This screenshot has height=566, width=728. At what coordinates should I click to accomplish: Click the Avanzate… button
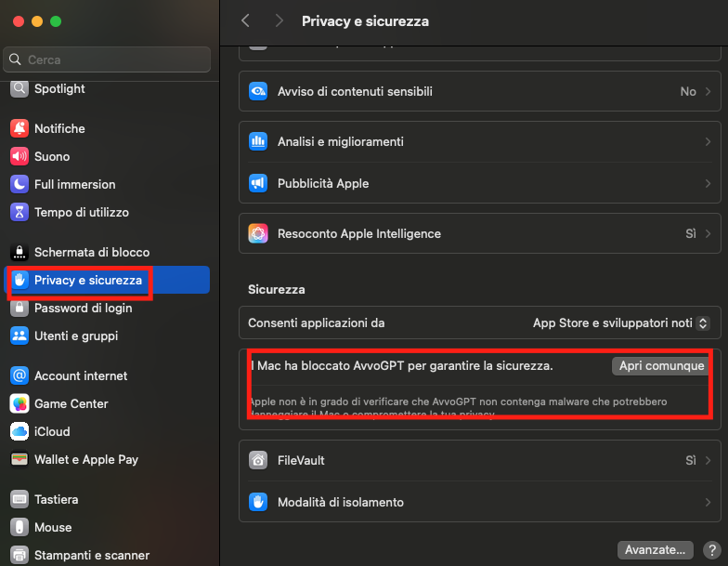click(x=656, y=549)
